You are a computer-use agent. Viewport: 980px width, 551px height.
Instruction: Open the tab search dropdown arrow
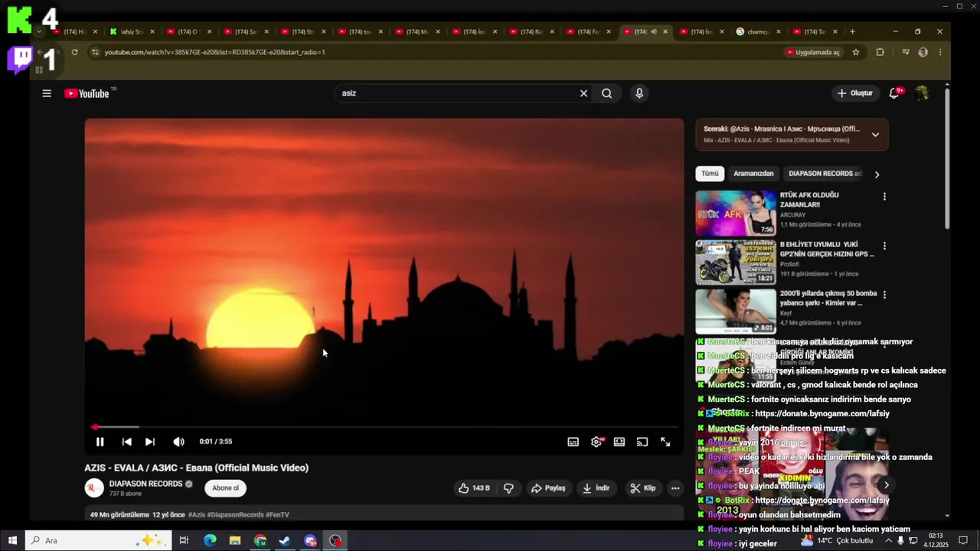click(x=39, y=31)
